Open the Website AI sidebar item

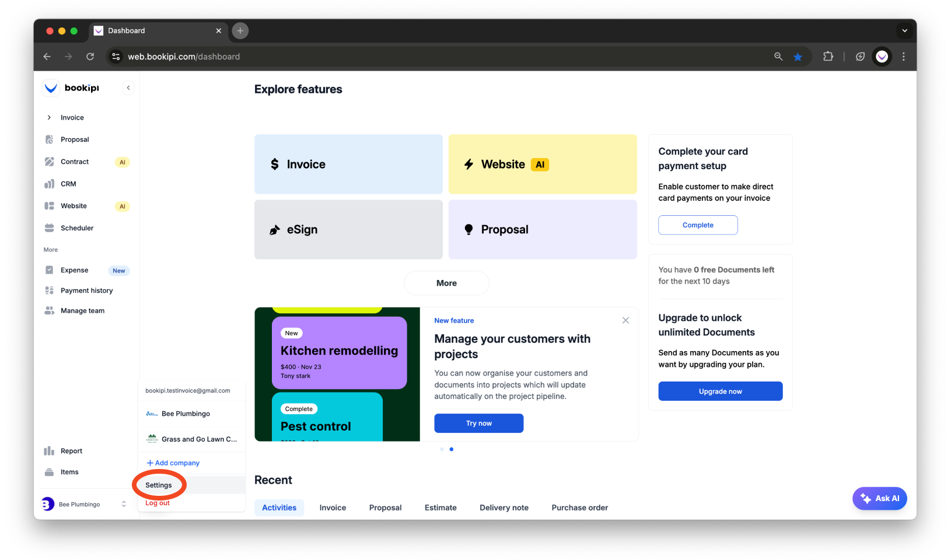pos(74,206)
